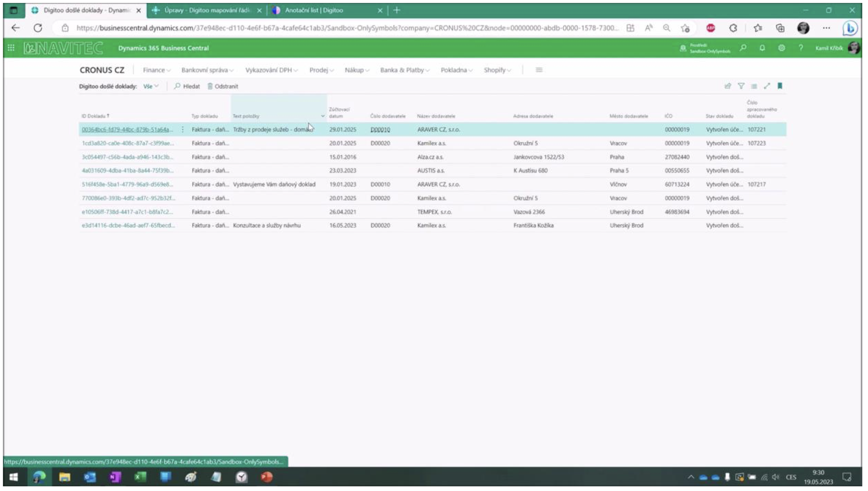Screen dimensions: 868x491
Task: Open document link 516f458e-5ba1-4779
Action: coord(127,184)
